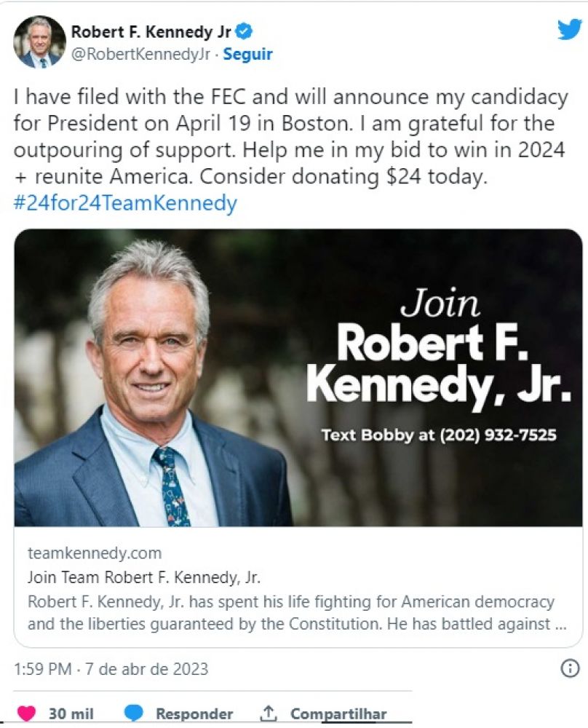Open the @RobertKennedyJr handle link

143,55
